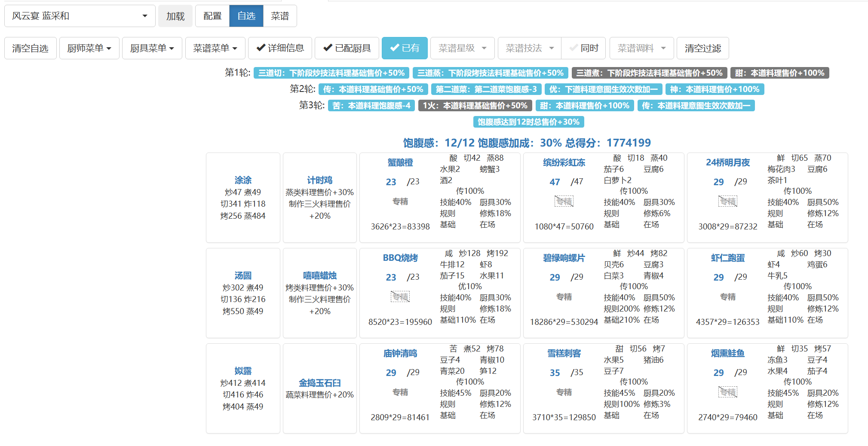Toggle 专精 on 庙钟清鸣 card
Screen dimensions: 868x446
coord(400,392)
